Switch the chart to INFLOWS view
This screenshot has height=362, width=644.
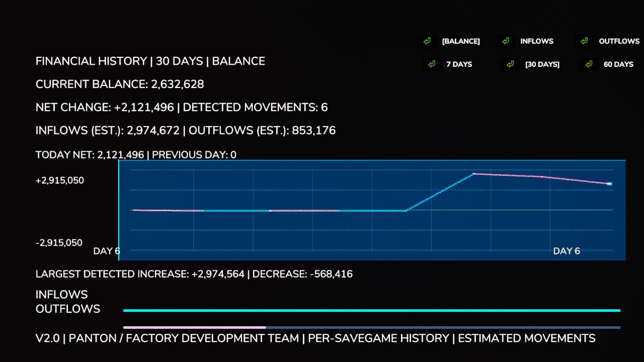(537, 41)
